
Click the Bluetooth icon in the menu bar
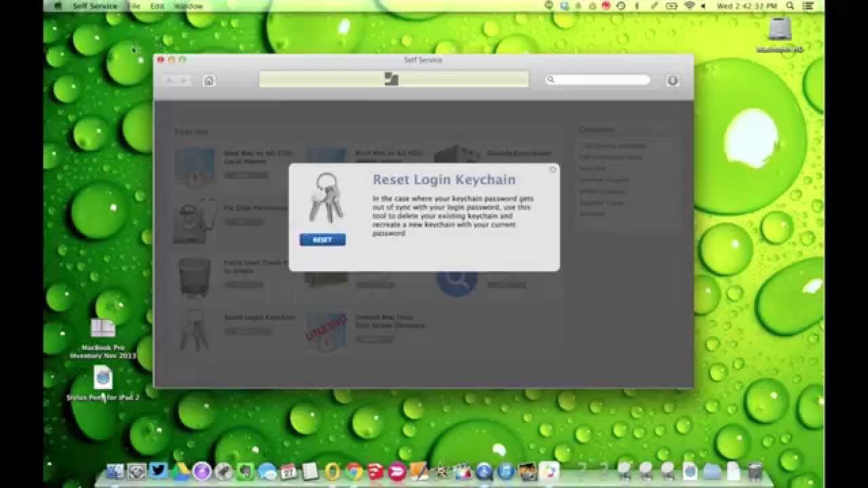point(637,6)
